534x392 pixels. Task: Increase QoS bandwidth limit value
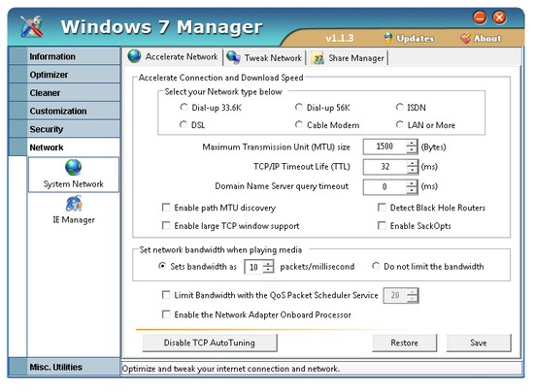tap(413, 292)
